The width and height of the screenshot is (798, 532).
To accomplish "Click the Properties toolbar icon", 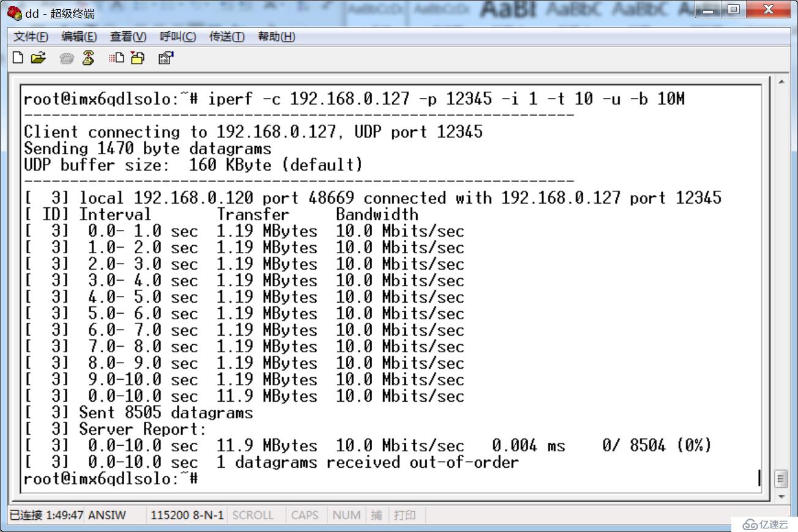I will (166, 58).
